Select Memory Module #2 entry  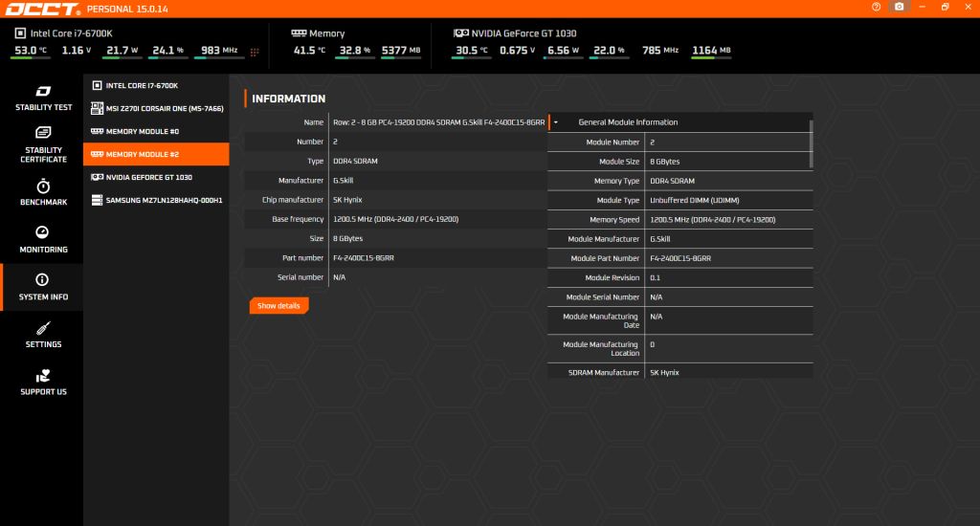pyautogui.click(x=156, y=154)
